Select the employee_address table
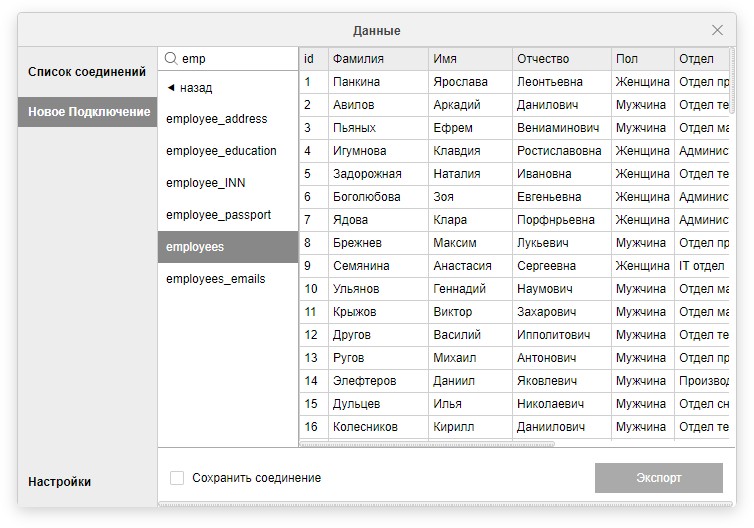The image size is (754, 528). point(217,119)
